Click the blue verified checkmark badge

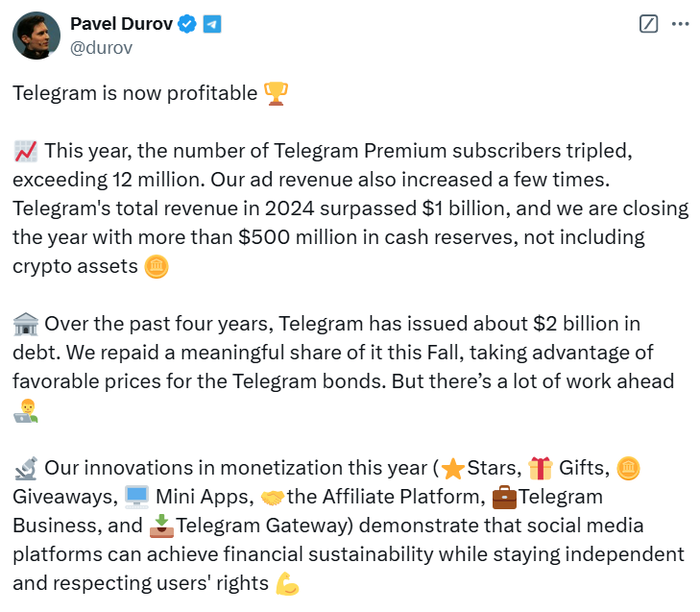click(187, 24)
